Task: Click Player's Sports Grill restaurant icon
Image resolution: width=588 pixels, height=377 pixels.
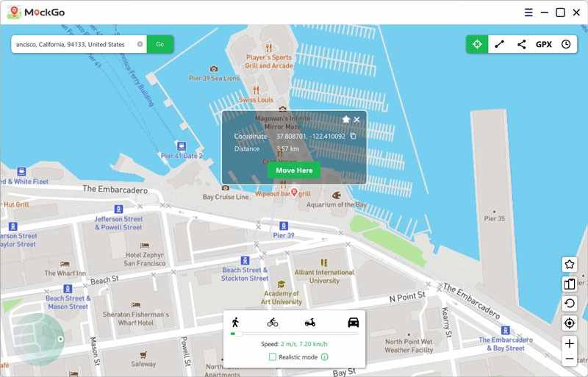Action: point(268,48)
